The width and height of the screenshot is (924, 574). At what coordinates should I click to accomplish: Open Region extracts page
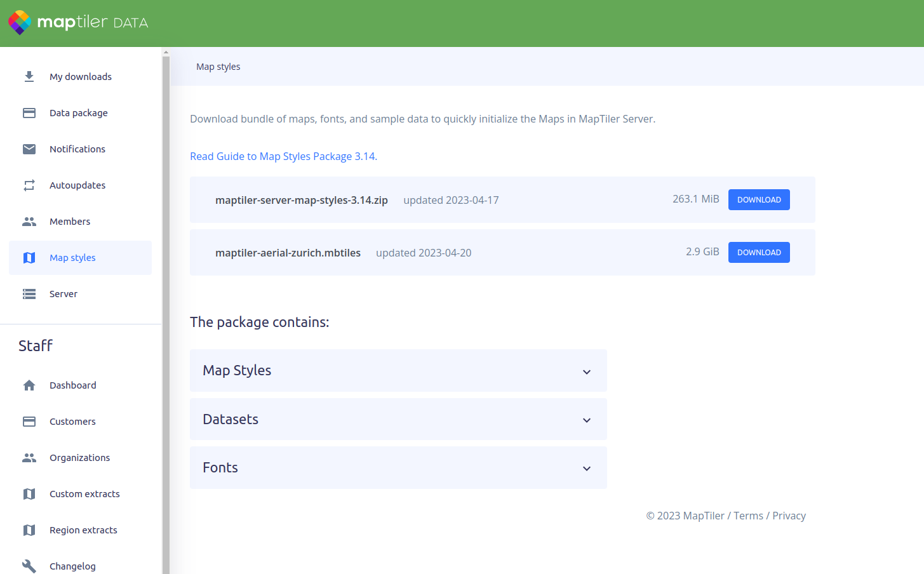(81, 530)
